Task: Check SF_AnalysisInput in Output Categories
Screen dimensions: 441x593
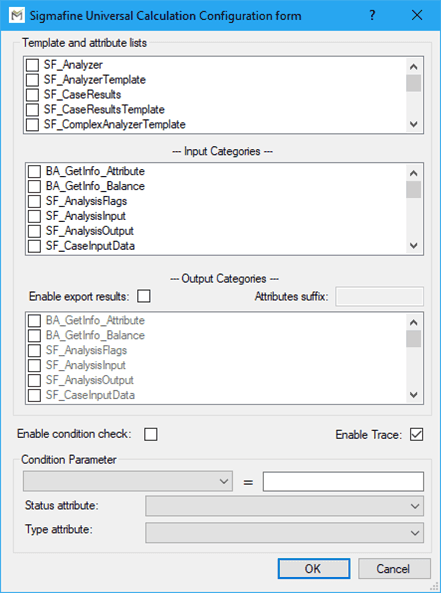Action: coord(34,365)
